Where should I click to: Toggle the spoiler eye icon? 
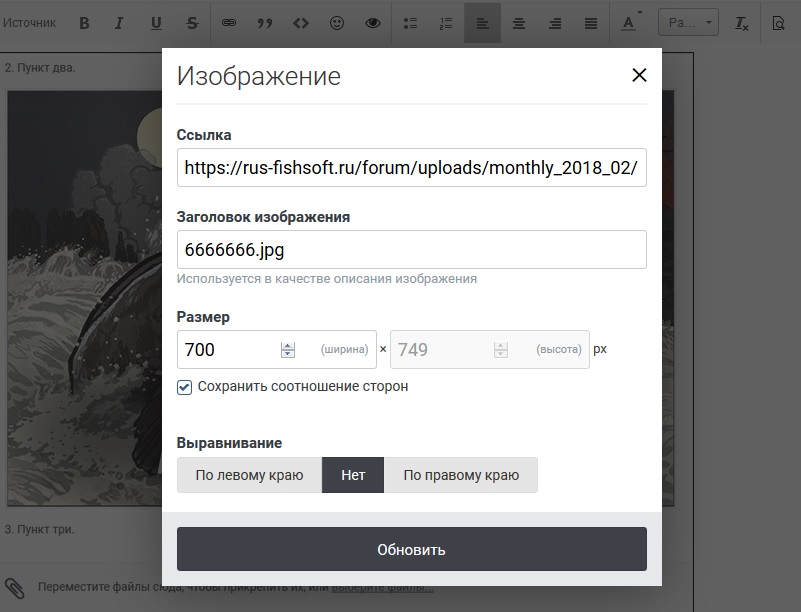373,22
